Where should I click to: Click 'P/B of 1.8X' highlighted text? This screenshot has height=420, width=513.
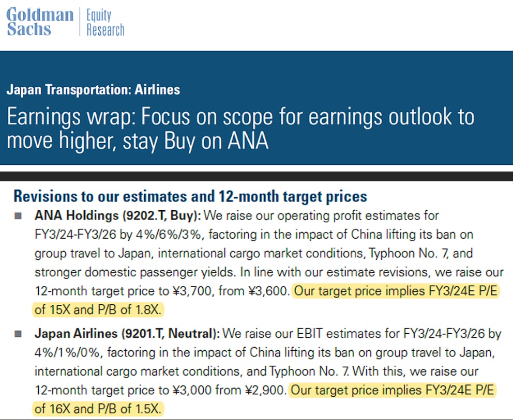(x=130, y=309)
